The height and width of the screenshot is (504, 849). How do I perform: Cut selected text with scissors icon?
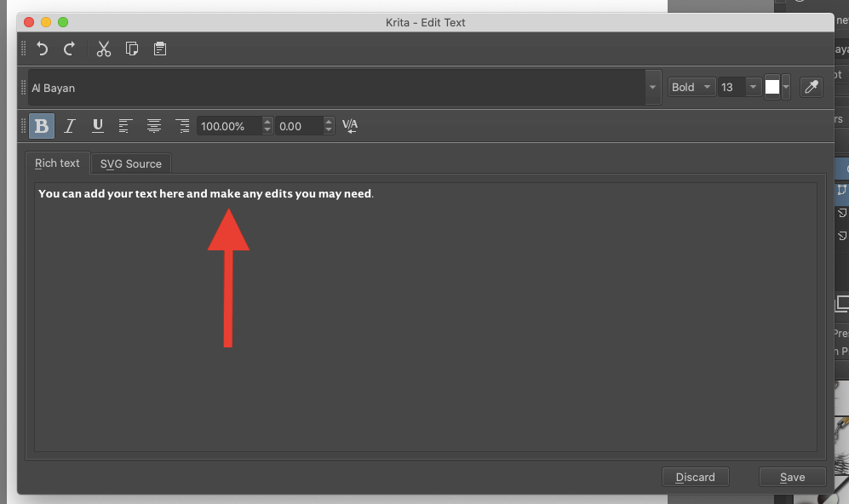103,49
